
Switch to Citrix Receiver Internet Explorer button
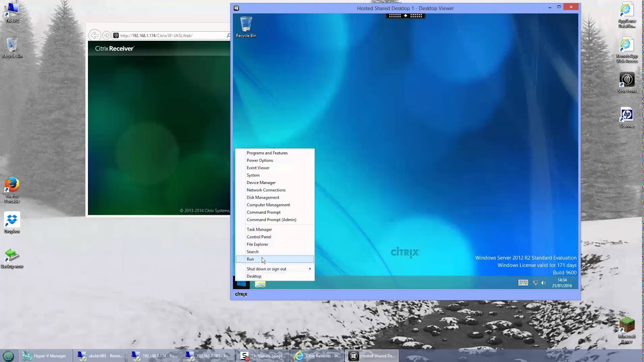click(x=316, y=356)
